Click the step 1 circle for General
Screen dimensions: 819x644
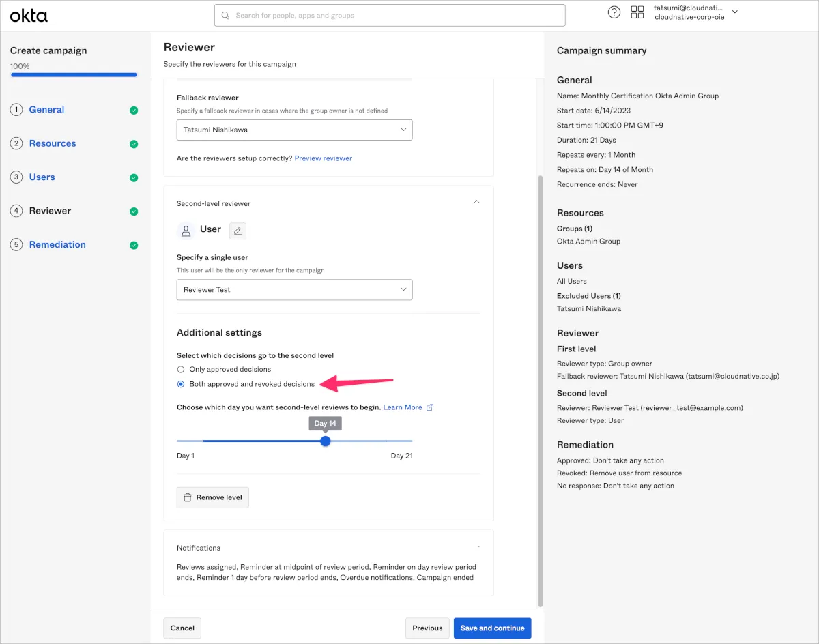pyautogui.click(x=16, y=110)
